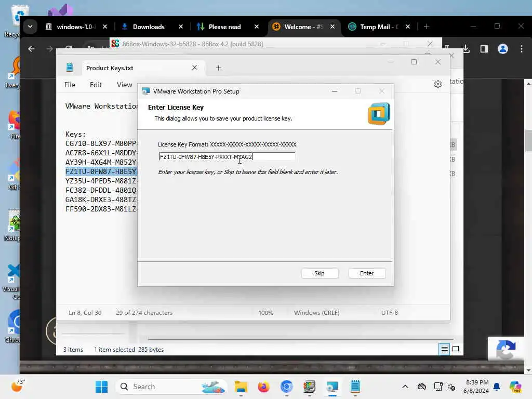The height and width of the screenshot is (399, 532).
Task: Open Notepad settings gear
Action: (437, 84)
